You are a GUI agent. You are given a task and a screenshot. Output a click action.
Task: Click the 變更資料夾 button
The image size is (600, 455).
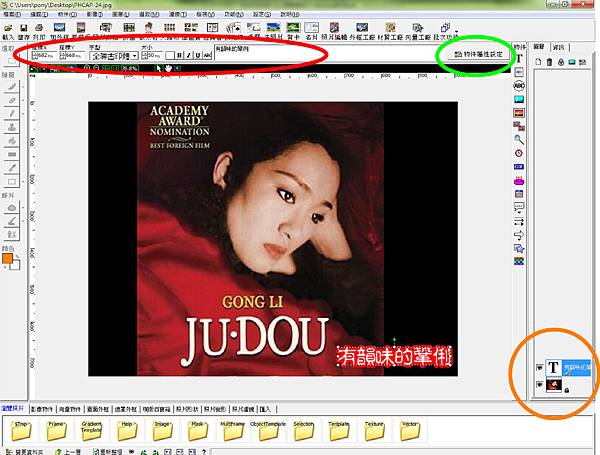pos(25,452)
